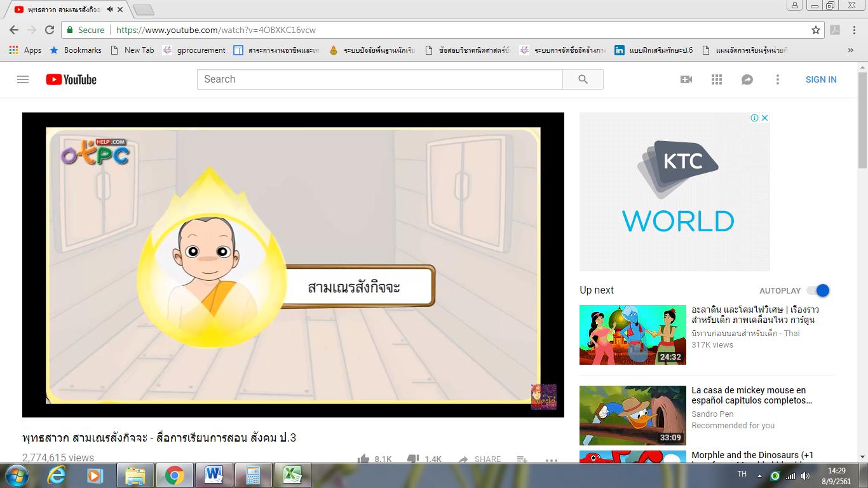Click the Chrome user profile icon
The width and height of the screenshot is (868, 488).
tap(795, 5)
